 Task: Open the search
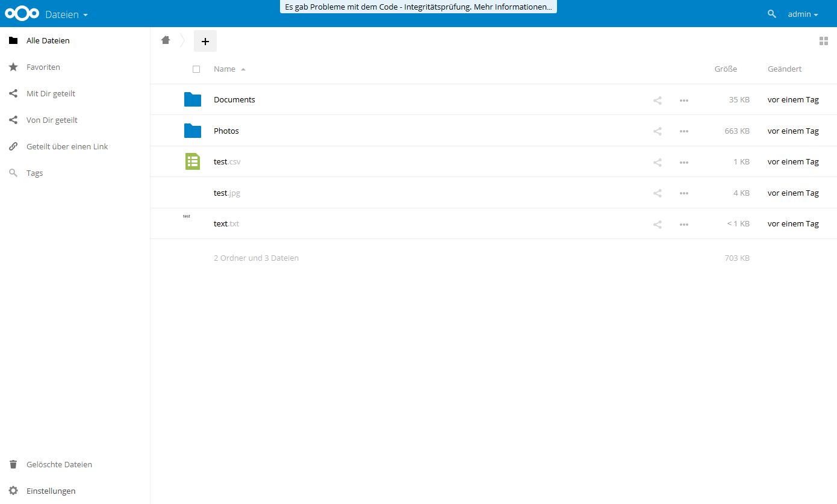[771, 13]
